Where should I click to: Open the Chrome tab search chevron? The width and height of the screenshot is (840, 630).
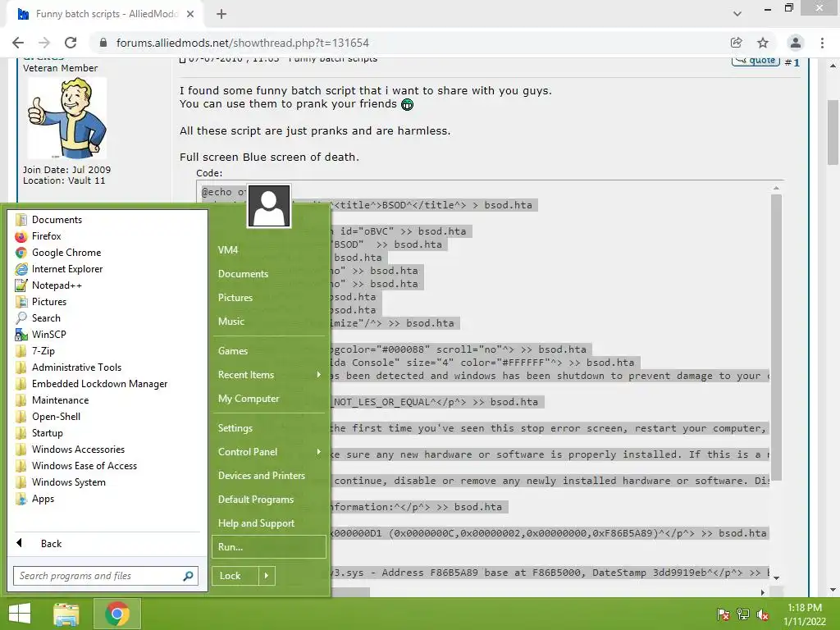pos(737,14)
